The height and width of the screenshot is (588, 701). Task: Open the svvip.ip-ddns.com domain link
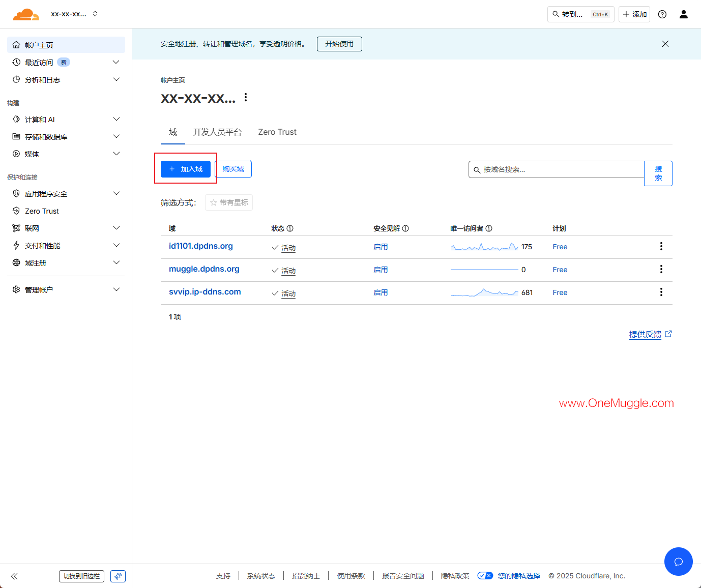205,292
